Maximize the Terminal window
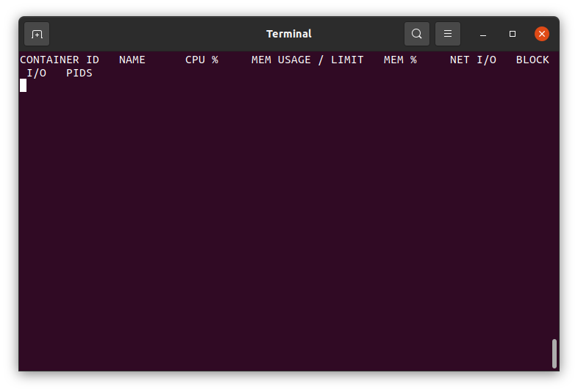578x392 pixels. pos(513,34)
